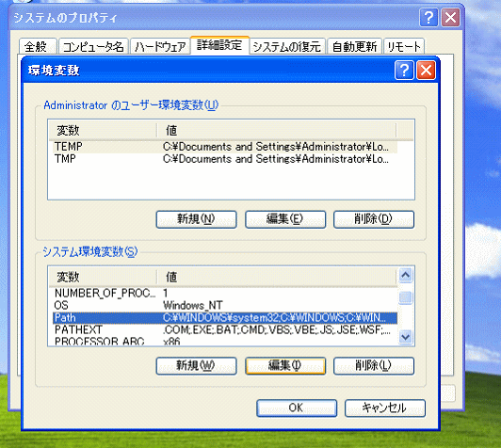The height and width of the screenshot is (448, 501).
Task: Click the system variables scrollbar thumb
Action: (x=406, y=297)
